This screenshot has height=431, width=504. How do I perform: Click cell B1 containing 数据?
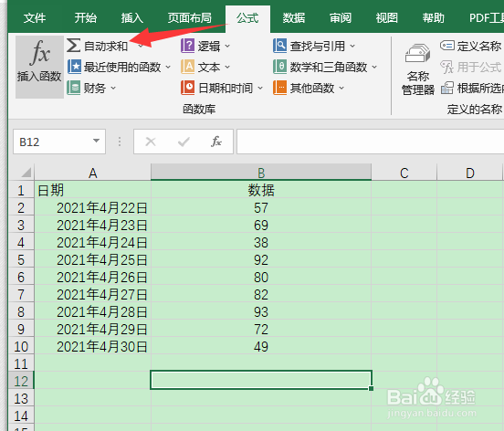(x=261, y=190)
